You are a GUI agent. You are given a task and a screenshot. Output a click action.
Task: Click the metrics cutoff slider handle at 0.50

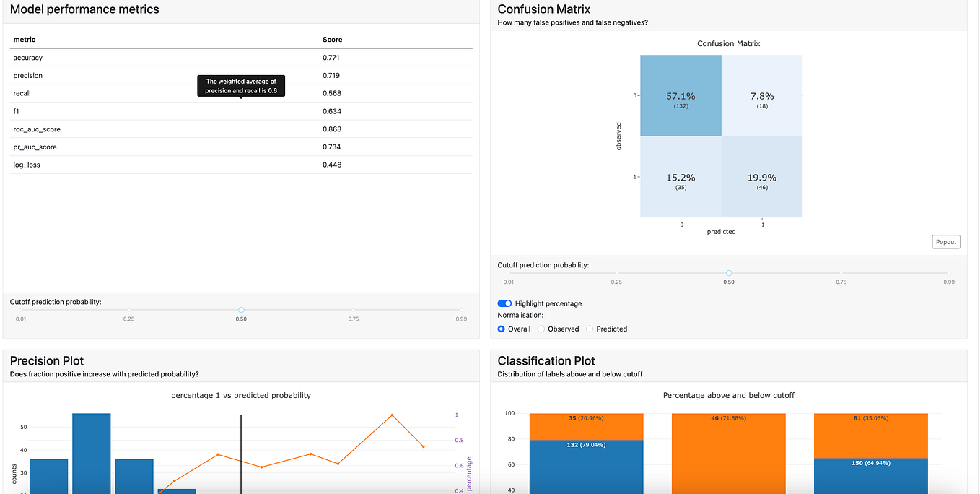tap(241, 310)
